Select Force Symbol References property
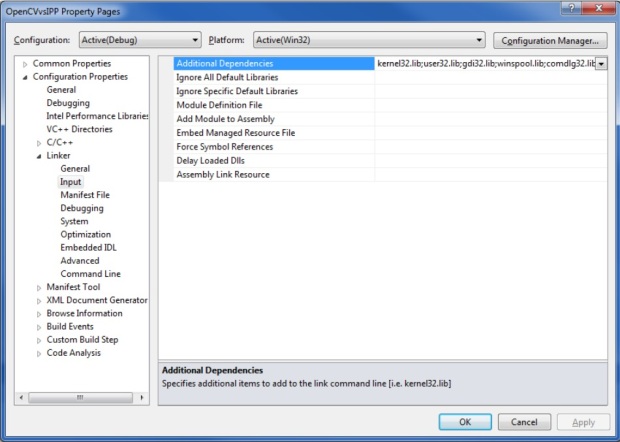Viewport: 620px width, 442px height. 274,147
